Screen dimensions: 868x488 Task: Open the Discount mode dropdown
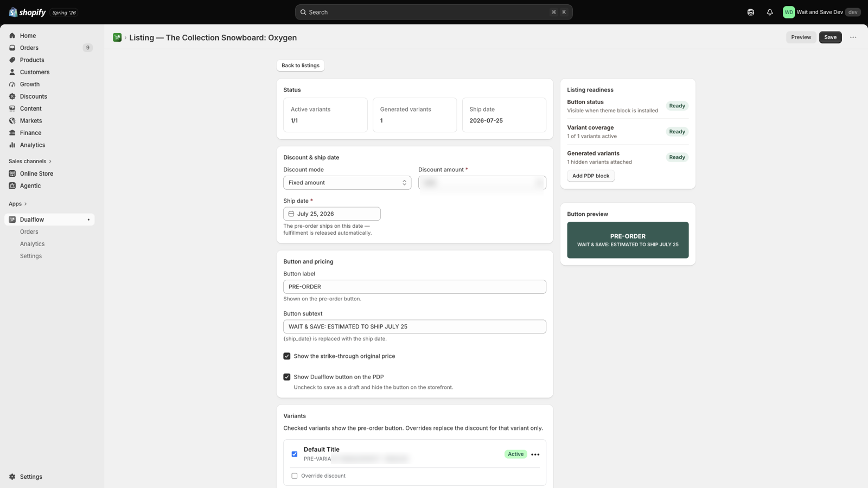pos(347,183)
